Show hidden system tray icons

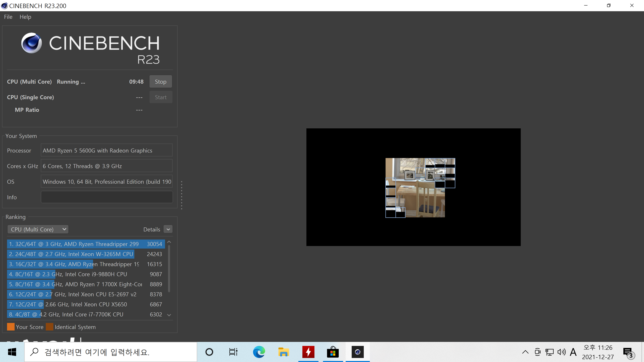point(525,352)
